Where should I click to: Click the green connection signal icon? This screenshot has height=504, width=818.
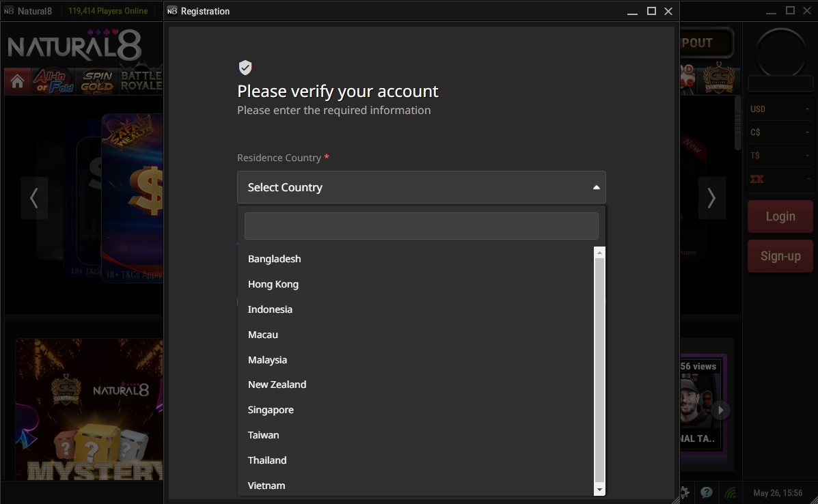pyautogui.click(x=731, y=492)
